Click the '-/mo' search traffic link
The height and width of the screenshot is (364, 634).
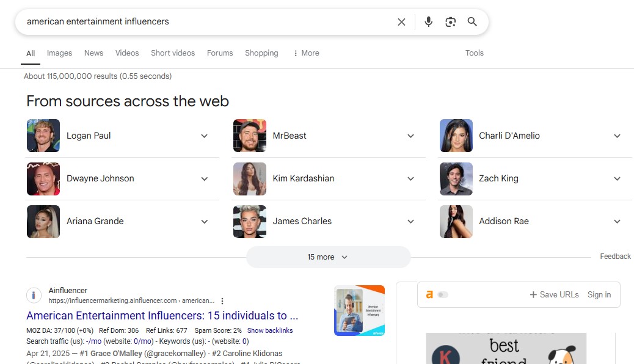(93, 341)
